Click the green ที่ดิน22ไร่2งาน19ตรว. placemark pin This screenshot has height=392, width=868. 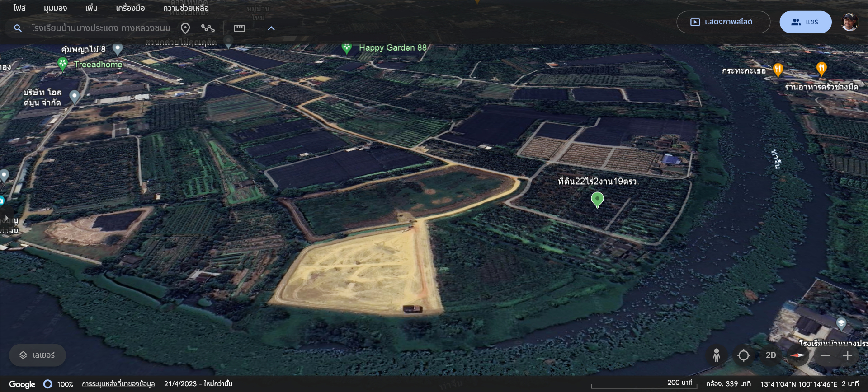[597, 199]
